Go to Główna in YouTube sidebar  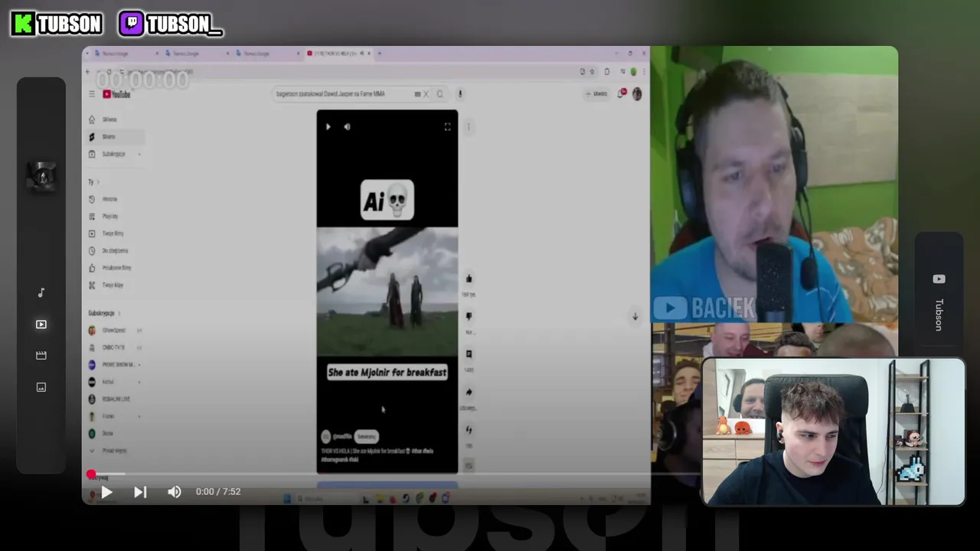click(115, 119)
